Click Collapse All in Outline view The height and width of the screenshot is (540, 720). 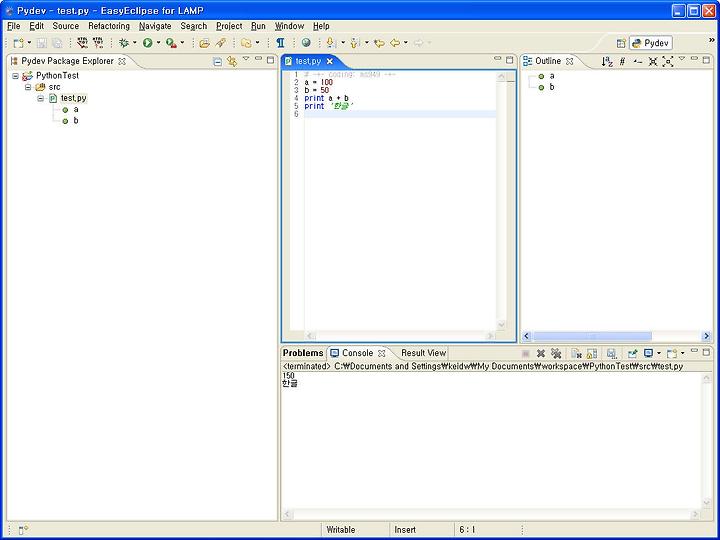click(x=652, y=62)
